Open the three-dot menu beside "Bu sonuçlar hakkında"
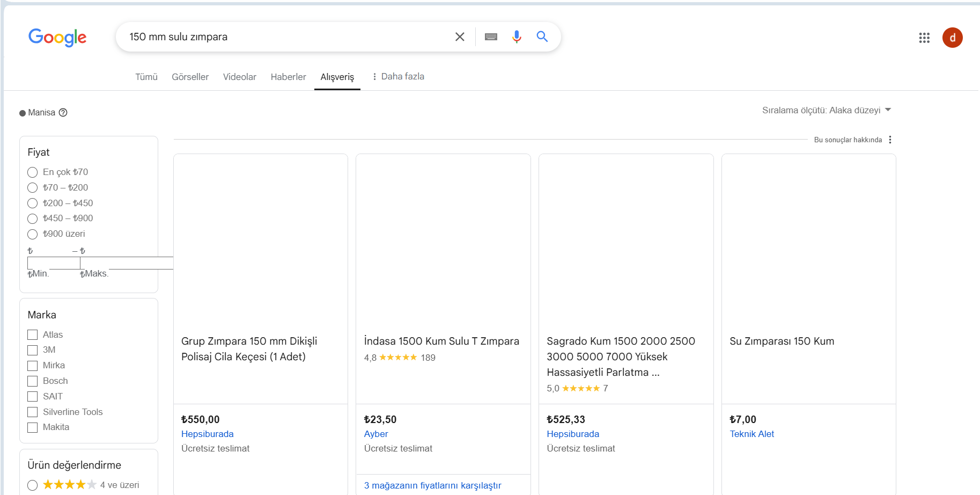980x495 pixels. [890, 140]
